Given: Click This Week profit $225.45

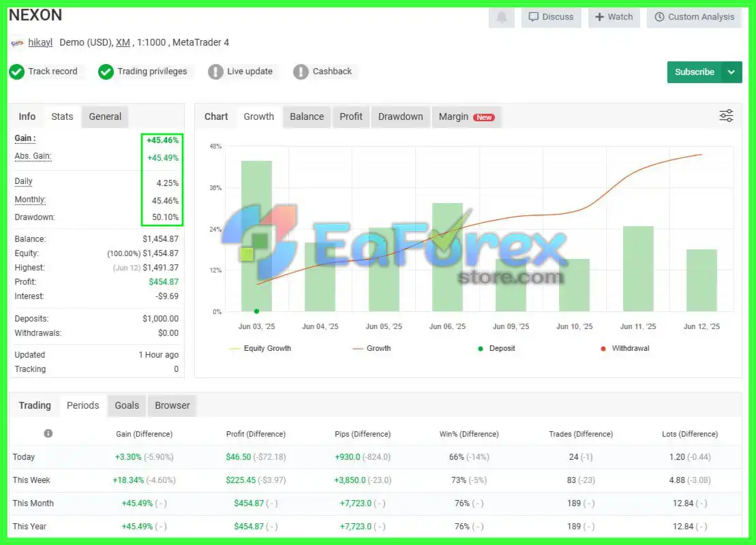Looking at the screenshot, I should pyautogui.click(x=241, y=480).
